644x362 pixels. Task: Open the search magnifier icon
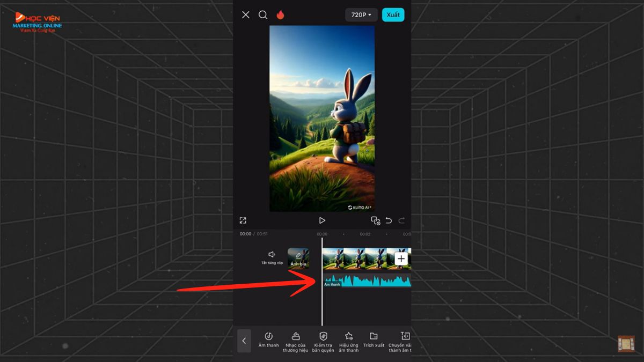(263, 15)
